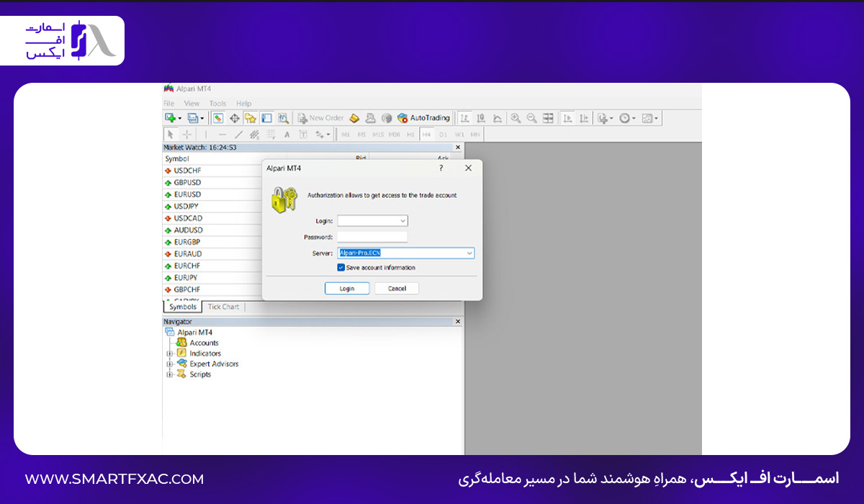Click the New Order toolbar button
Screen dimensions: 864x504
coord(320,118)
